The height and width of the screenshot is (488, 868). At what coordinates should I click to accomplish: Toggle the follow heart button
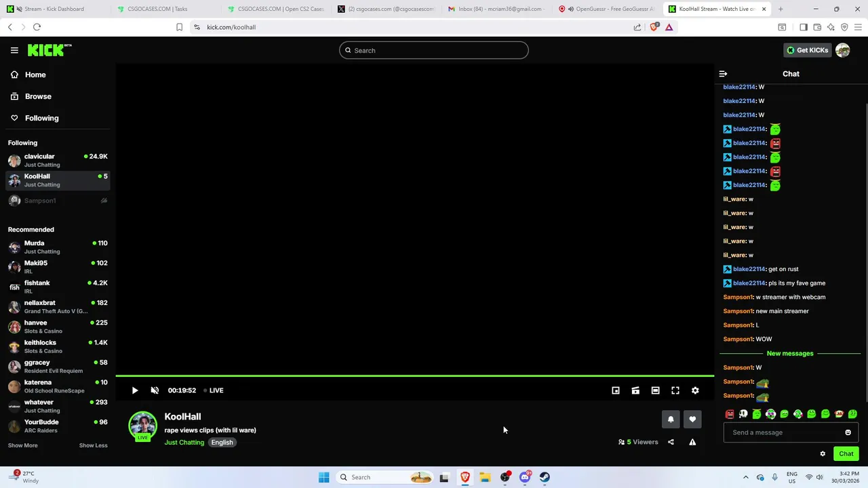coord(692,420)
